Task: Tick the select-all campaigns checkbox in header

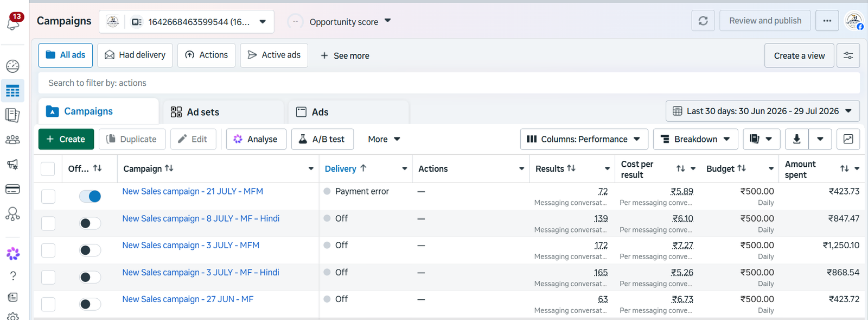Action: [x=48, y=169]
